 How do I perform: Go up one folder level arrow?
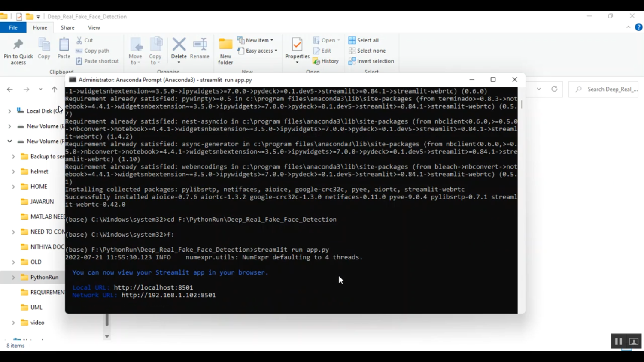(x=55, y=89)
